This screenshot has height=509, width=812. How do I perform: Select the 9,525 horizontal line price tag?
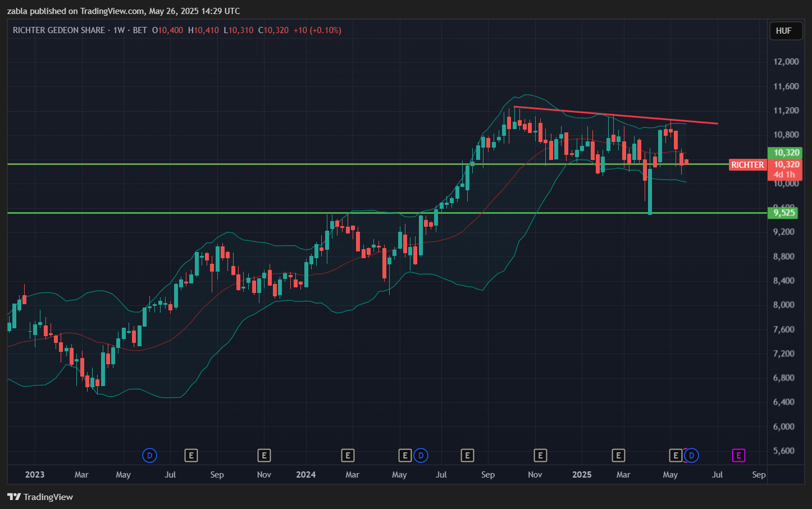point(783,213)
